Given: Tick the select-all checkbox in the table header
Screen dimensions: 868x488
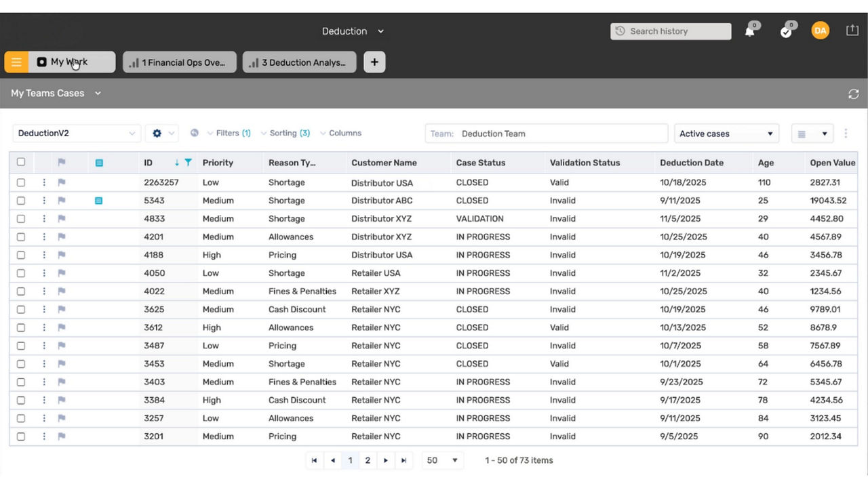Looking at the screenshot, I should [21, 162].
